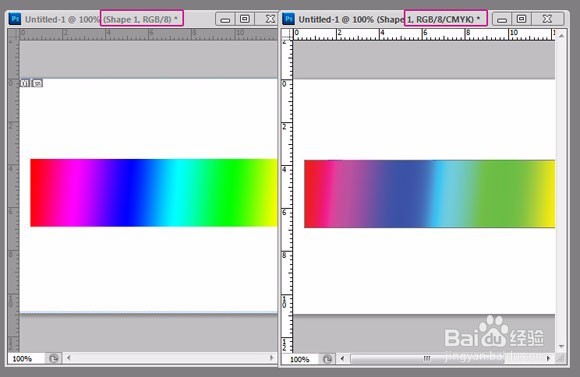
Task: Click the left window's 100% zoom field
Action: click(x=26, y=359)
